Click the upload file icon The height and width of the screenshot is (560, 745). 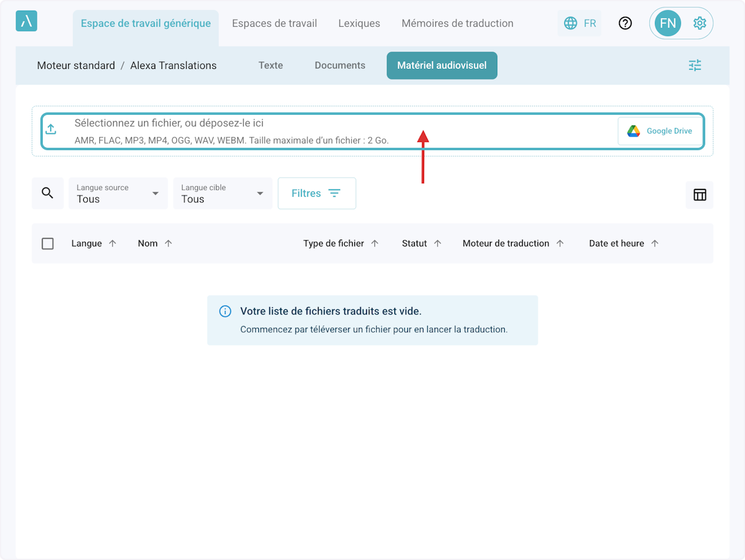click(51, 129)
